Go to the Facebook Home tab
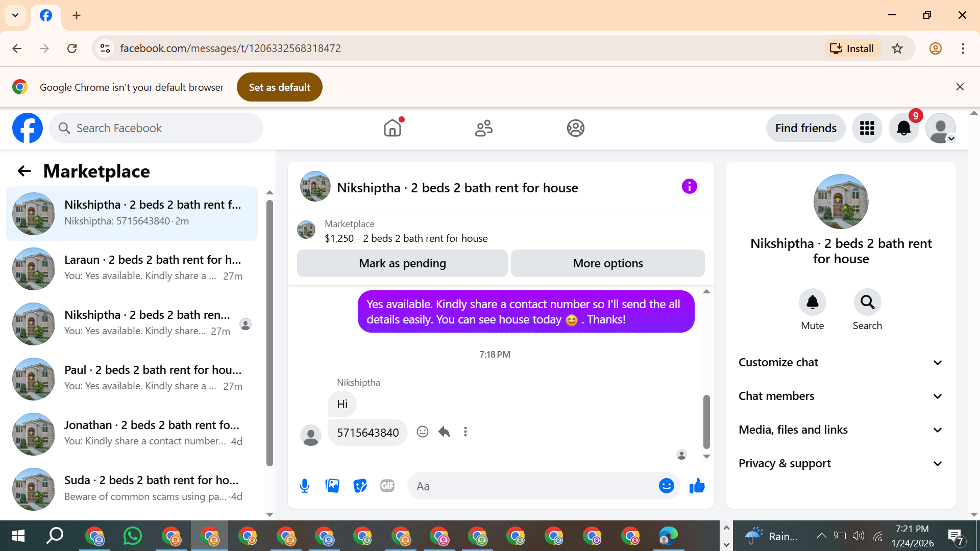 tap(393, 128)
